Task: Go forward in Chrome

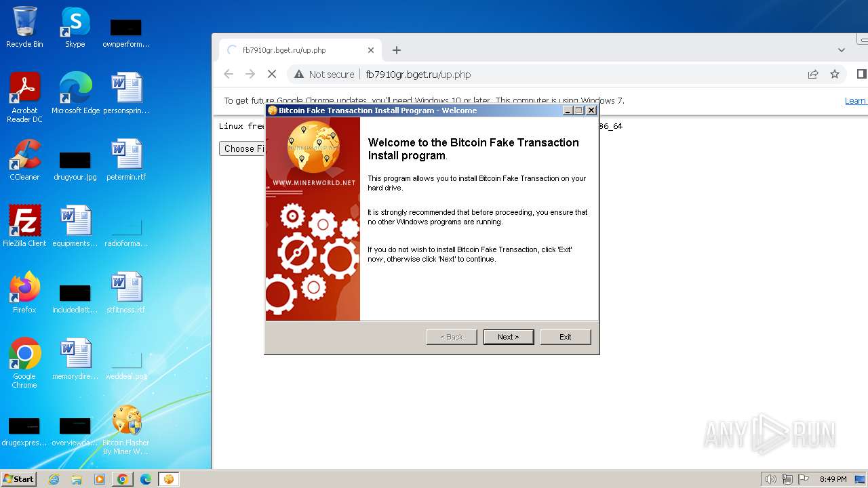Action: (250, 75)
